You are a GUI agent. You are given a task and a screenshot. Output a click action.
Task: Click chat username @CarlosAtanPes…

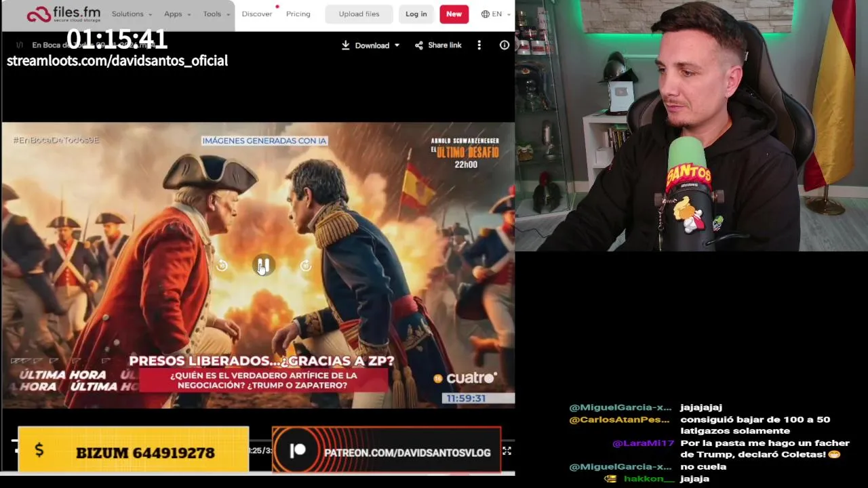pyautogui.click(x=619, y=420)
